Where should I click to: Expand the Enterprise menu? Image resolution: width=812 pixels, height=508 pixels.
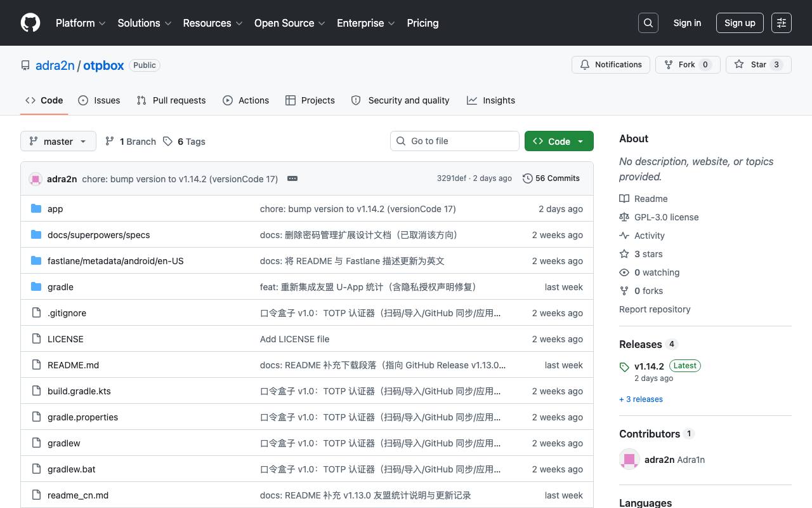[x=366, y=23]
